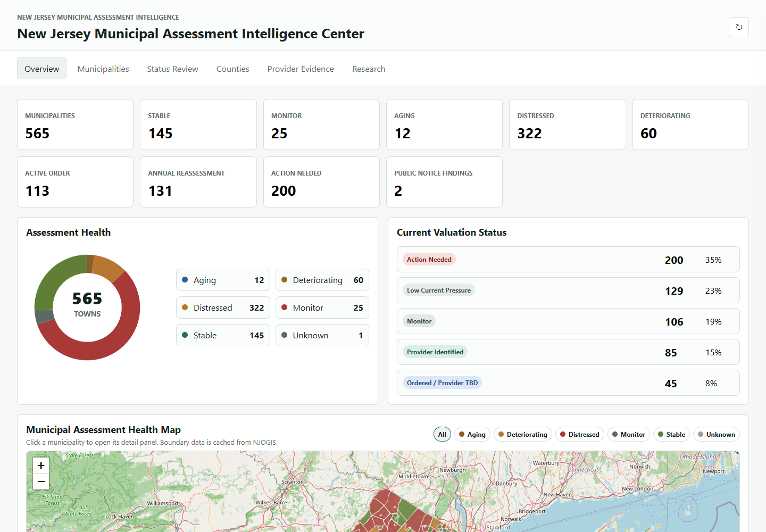
Task: Go to the Counties tab
Action: [x=232, y=69]
